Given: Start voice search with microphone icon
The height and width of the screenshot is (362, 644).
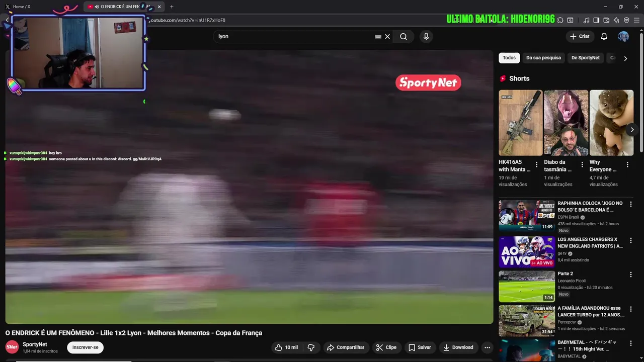Looking at the screenshot, I should 426,36.
